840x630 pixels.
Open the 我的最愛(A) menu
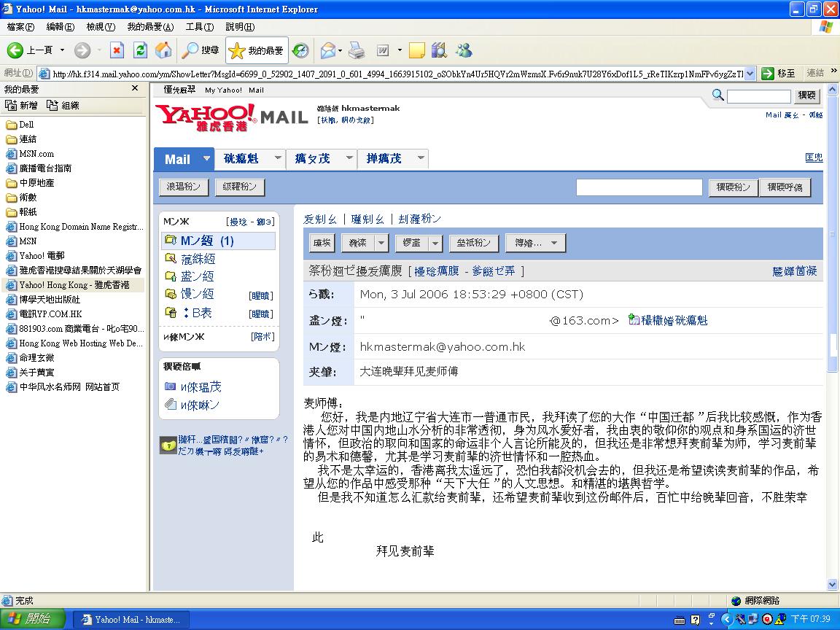coord(150,27)
